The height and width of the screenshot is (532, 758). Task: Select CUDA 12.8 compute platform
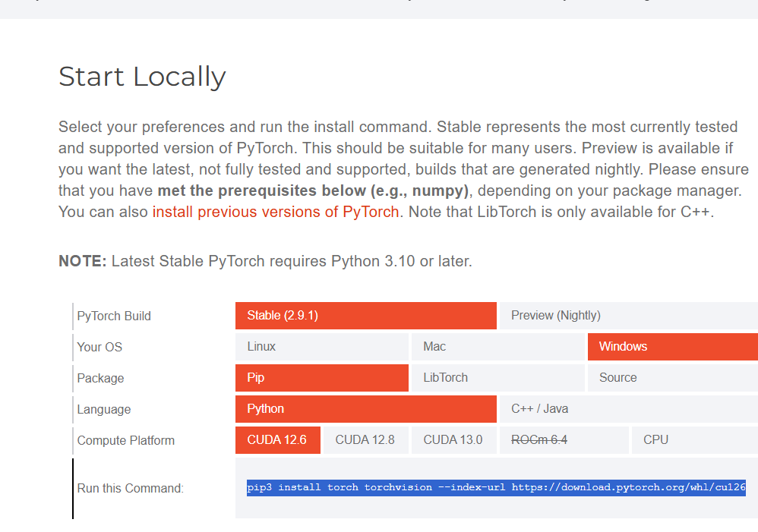tap(365, 440)
